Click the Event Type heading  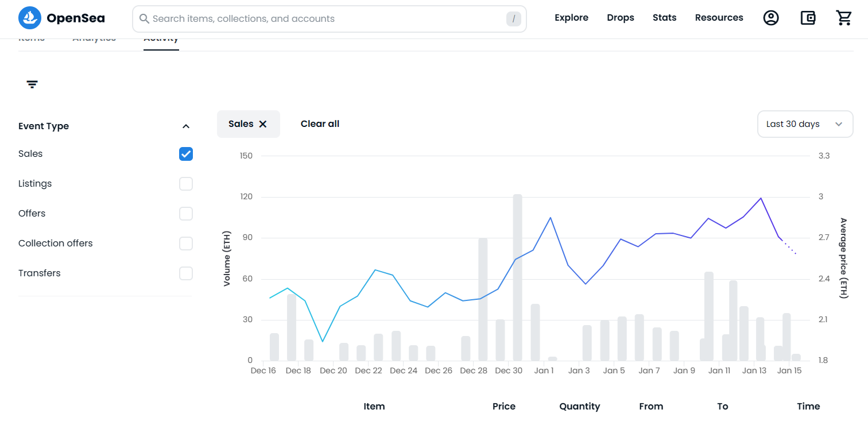[x=44, y=126]
